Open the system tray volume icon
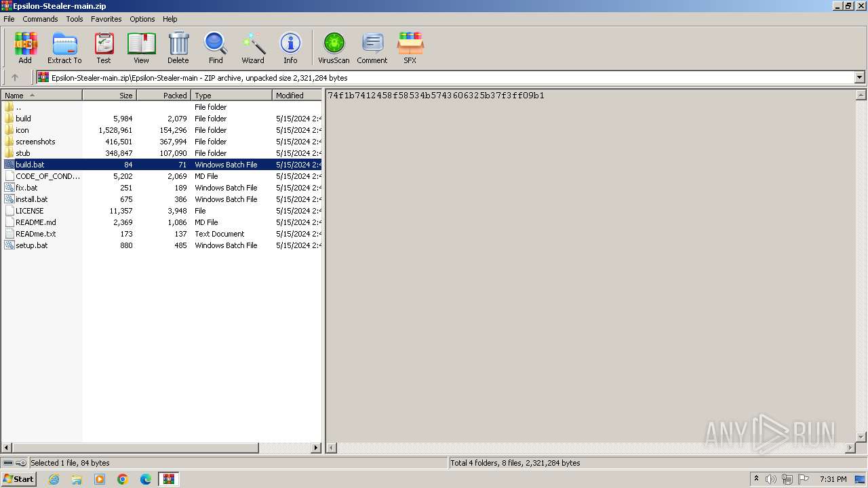Viewport: 868px width, 488px height. point(771,479)
